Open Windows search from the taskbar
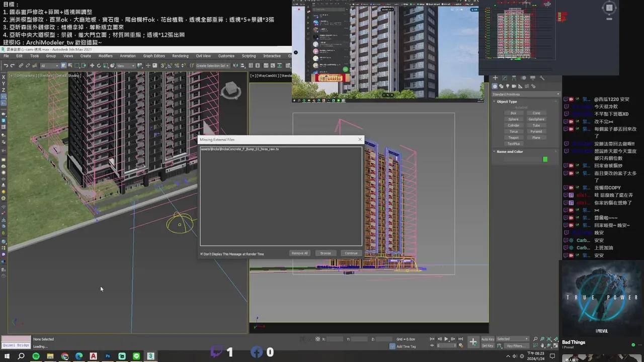 (x=21, y=356)
